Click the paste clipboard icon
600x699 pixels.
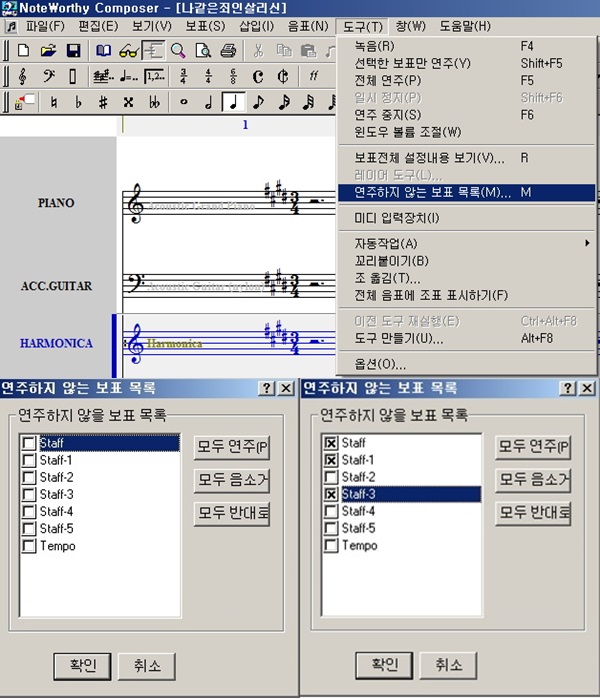pos(308,51)
